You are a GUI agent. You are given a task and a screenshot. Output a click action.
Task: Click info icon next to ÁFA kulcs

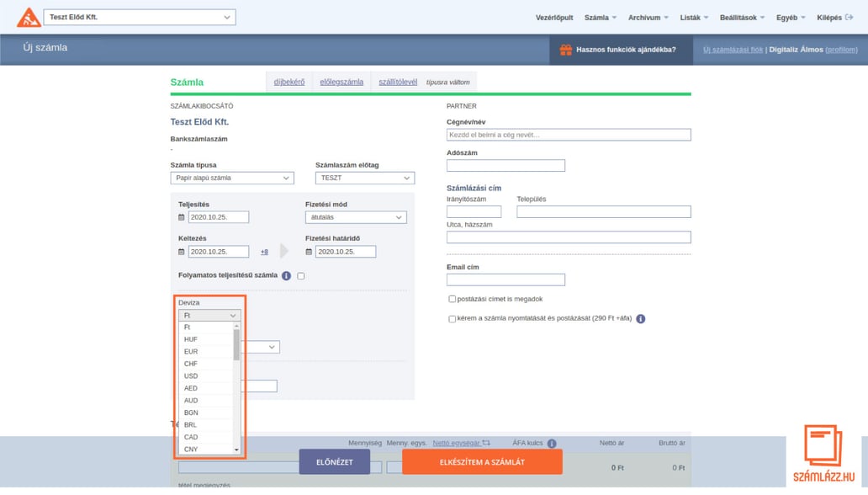552,444
